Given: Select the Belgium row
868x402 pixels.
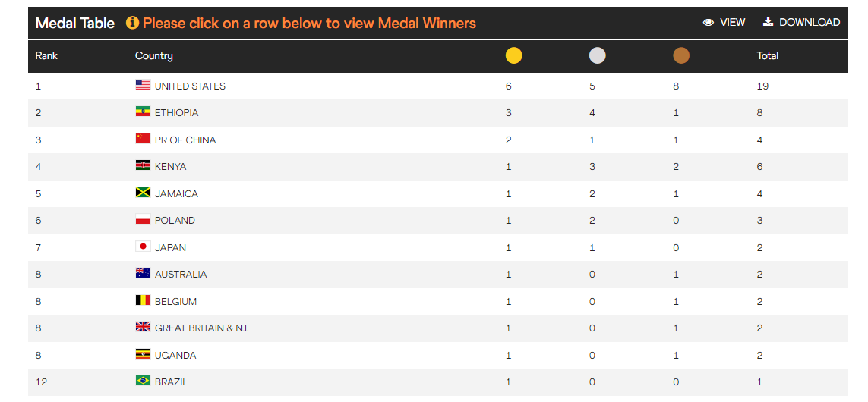Looking at the screenshot, I should pos(175,301).
